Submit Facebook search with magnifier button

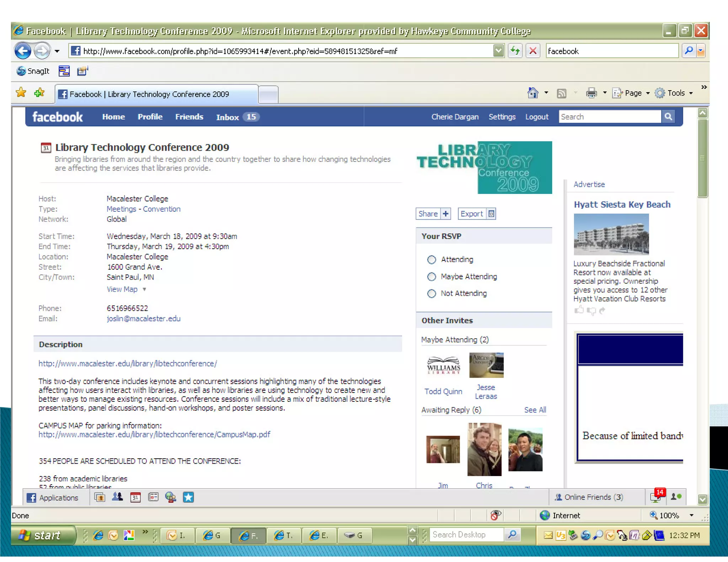coord(668,117)
